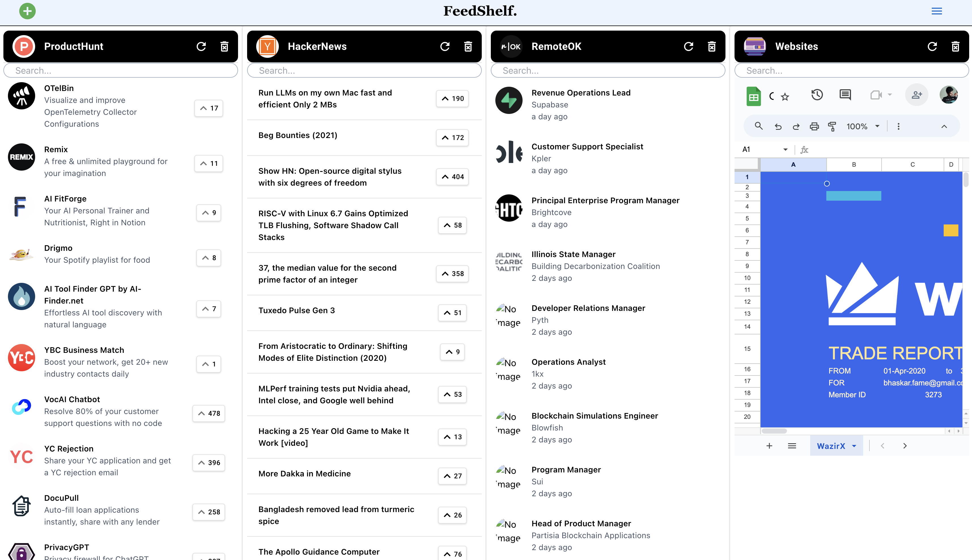Click the spreadsheet vertical scrollbar

click(965, 180)
